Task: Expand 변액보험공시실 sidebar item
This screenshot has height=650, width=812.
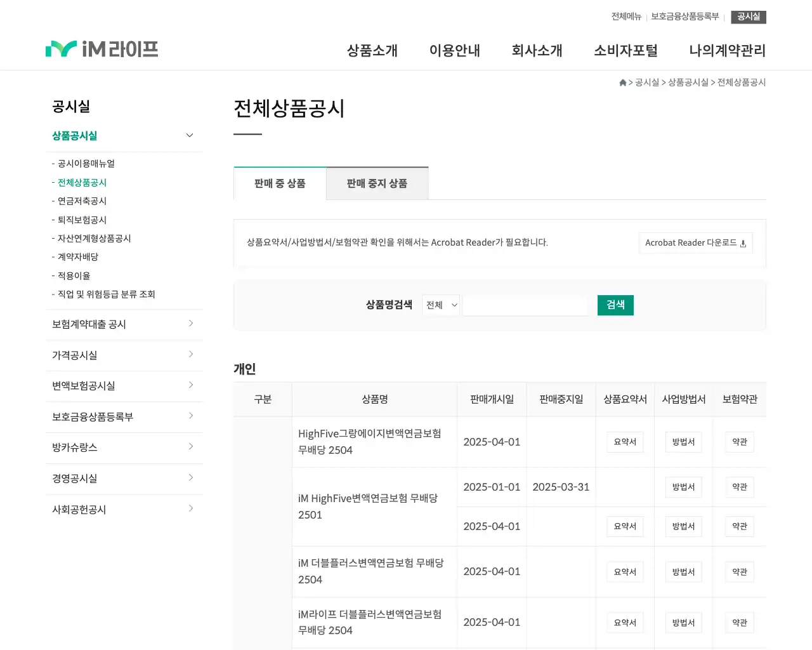Action: coord(124,386)
